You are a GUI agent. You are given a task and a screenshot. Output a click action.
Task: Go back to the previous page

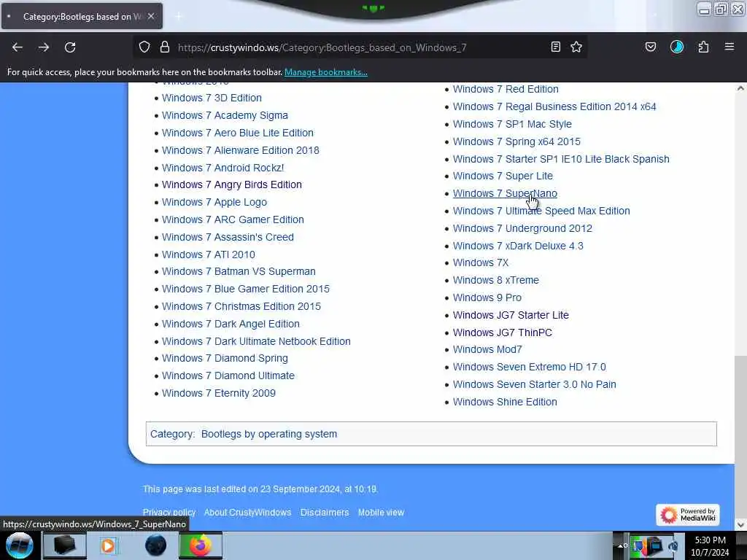point(18,47)
